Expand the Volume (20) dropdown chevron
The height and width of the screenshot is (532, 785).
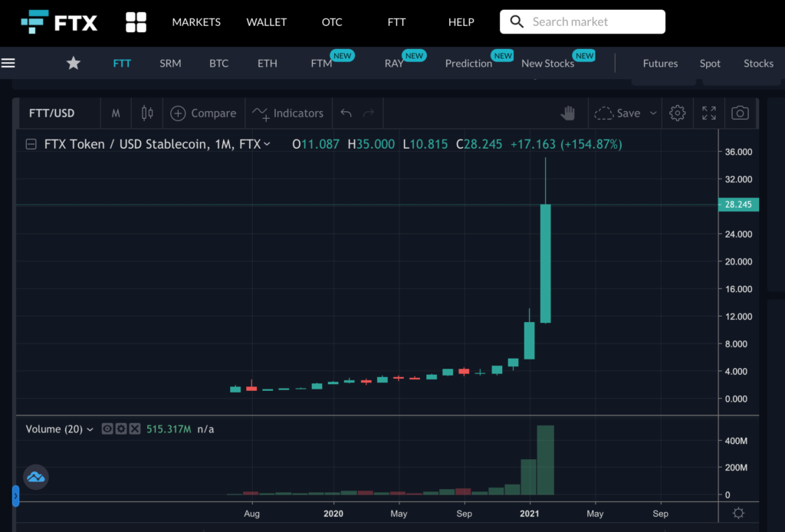point(90,429)
